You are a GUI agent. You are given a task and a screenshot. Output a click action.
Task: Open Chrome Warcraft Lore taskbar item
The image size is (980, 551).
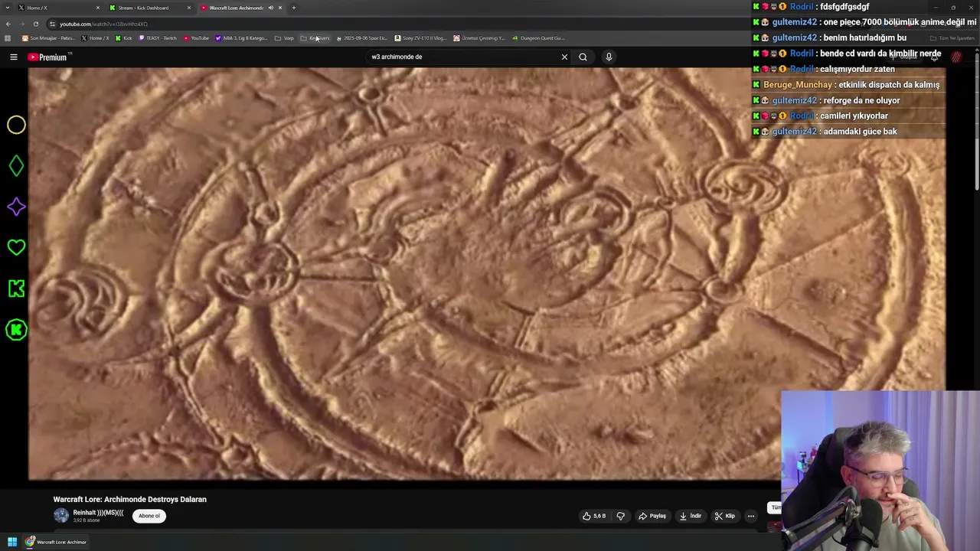56,542
